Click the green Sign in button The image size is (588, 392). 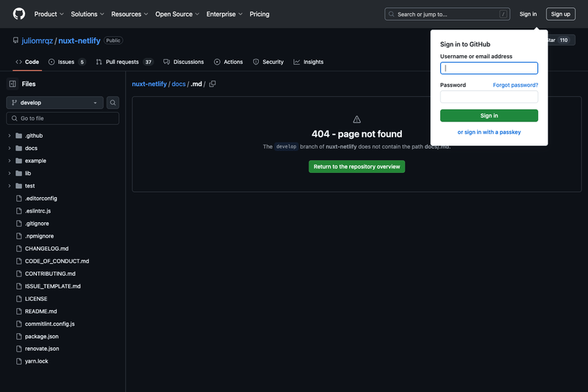click(489, 115)
